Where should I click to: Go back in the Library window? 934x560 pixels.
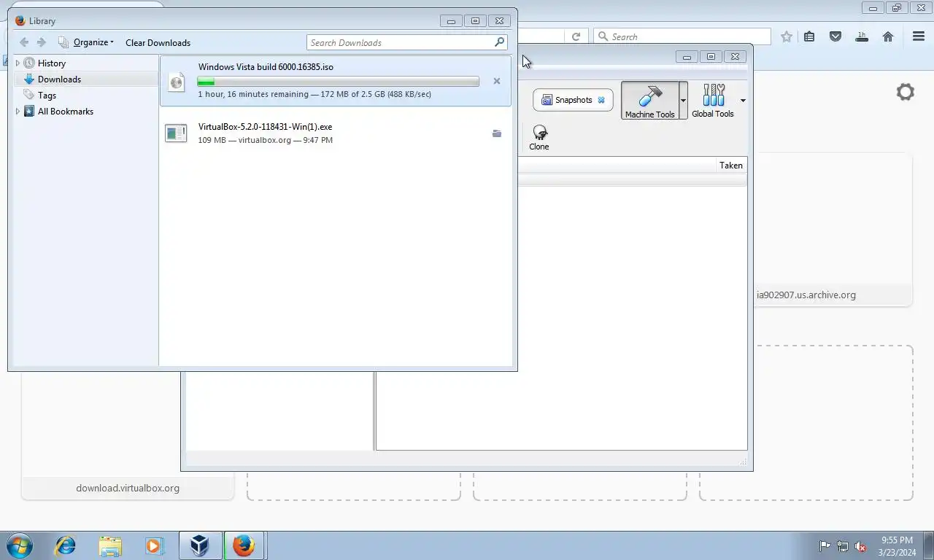tap(24, 42)
